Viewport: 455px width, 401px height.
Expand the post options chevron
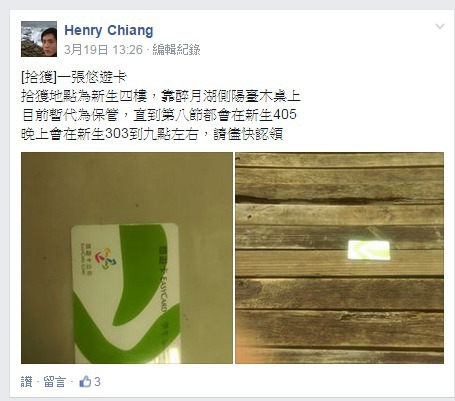pyautogui.click(x=440, y=26)
